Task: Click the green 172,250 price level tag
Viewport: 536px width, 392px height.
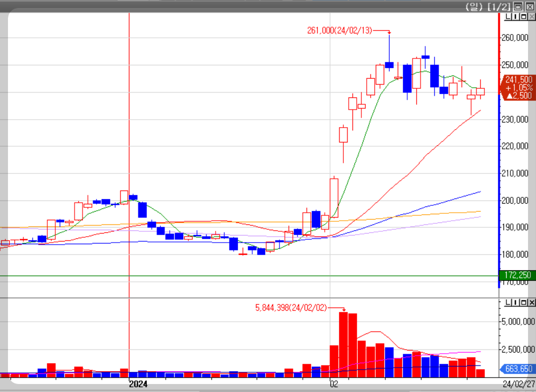Action: 517,275
